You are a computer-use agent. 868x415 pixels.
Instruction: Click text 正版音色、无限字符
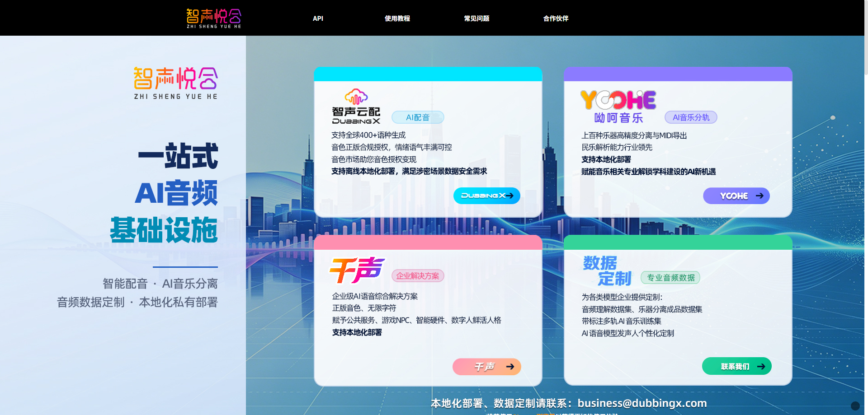tap(364, 308)
